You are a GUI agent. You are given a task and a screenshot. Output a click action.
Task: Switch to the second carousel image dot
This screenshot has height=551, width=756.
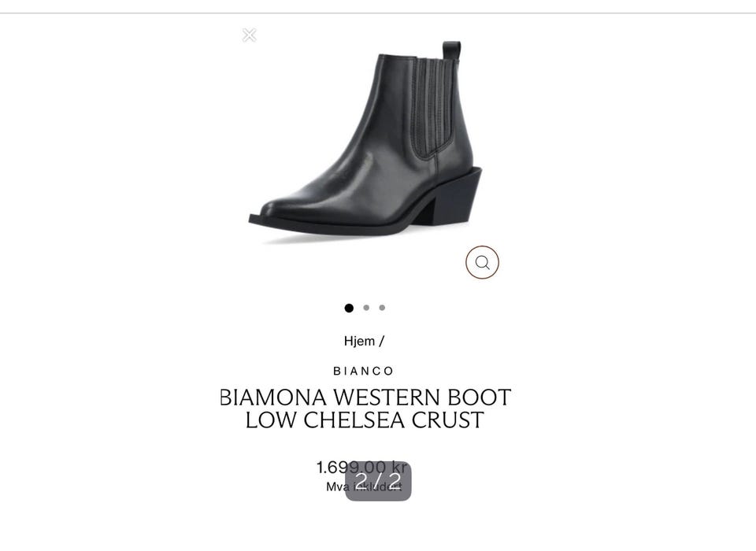coord(366,308)
